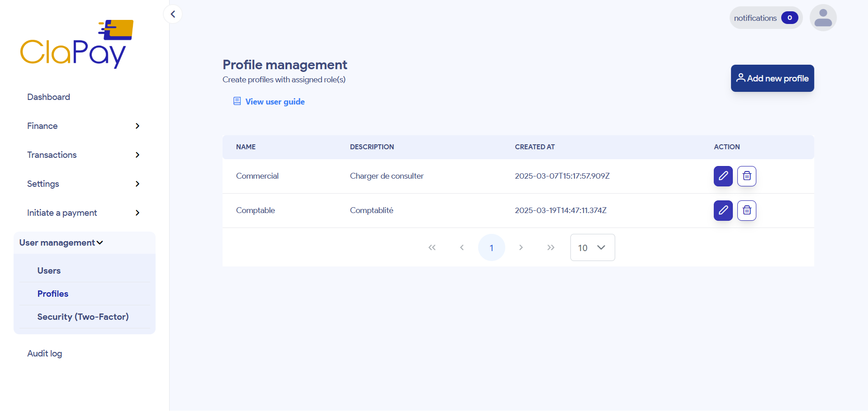Delete the Comptable profile using trash icon
868x413 pixels.
coord(746,210)
